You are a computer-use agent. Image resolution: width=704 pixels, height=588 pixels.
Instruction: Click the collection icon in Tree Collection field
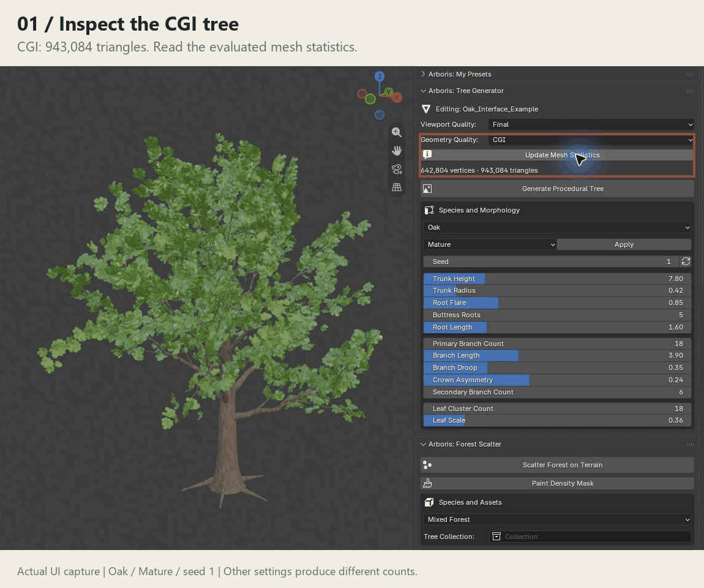(496, 537)
